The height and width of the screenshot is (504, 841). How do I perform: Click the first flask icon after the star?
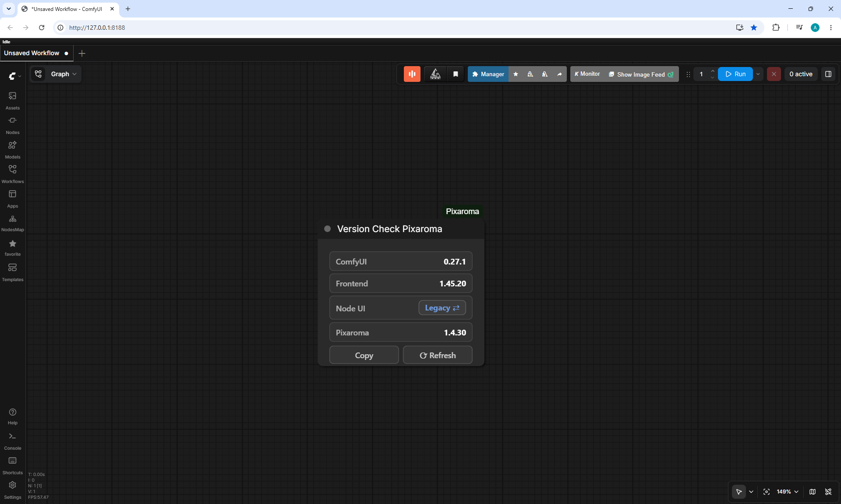(x=530, y=74)
